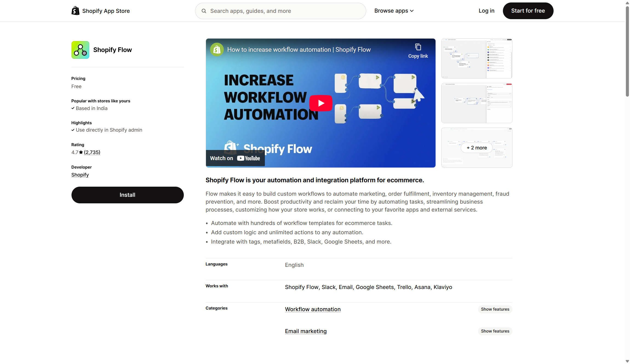The width and height of the screenshot is (630, 364).
Task: Click Start for free
Action: tap(528, 11)
